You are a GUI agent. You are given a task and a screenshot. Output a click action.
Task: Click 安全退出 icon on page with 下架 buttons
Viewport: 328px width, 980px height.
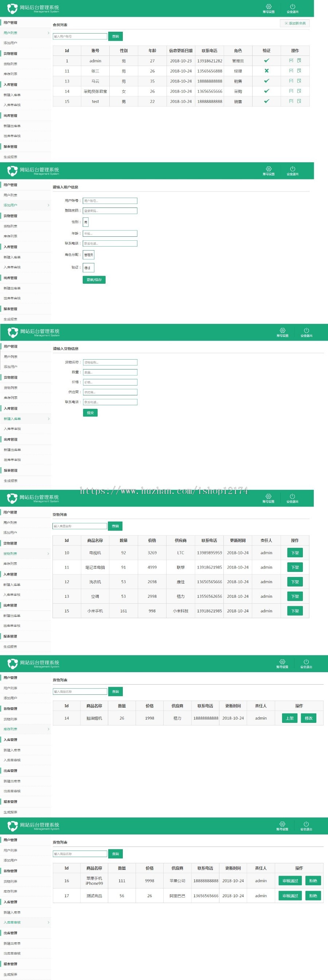click(292, 496)
